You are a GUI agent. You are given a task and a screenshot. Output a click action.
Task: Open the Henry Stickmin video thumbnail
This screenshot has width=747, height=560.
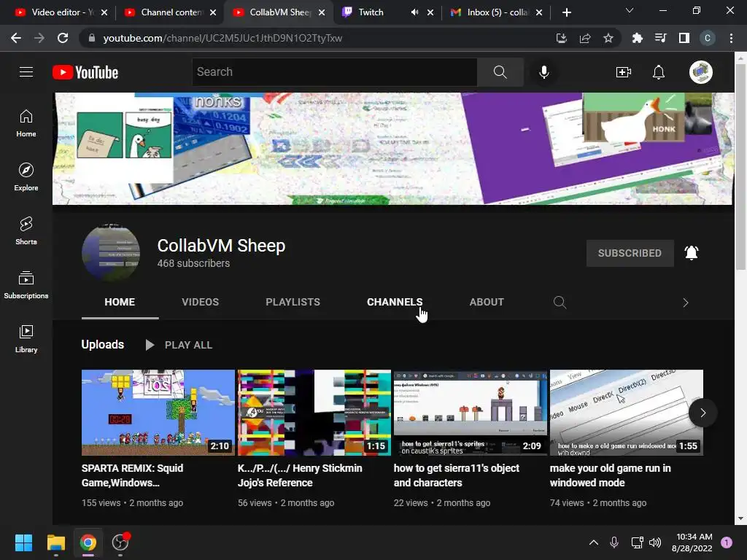pyautogui.click(x=314, y=413)
